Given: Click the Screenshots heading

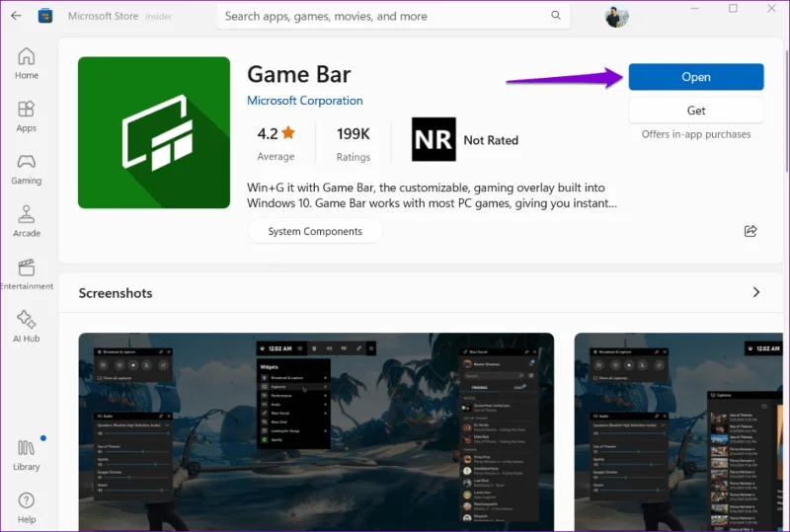Looking at the screenshot, I should (116, 293).
